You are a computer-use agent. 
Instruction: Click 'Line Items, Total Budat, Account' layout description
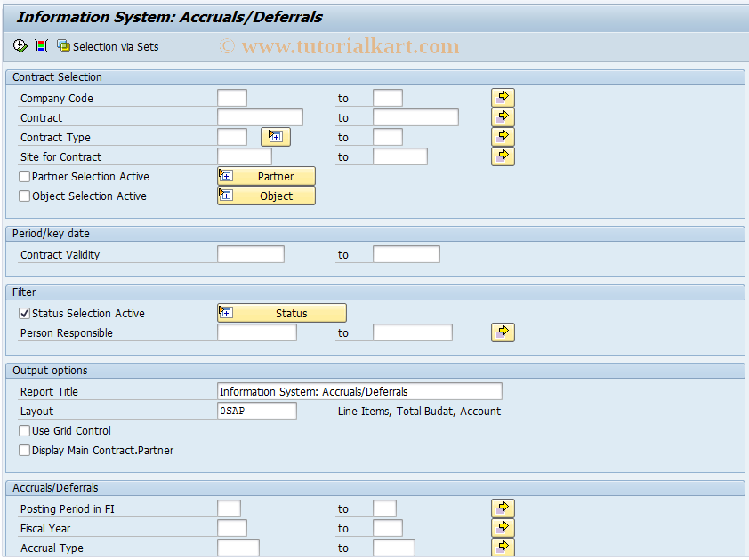click(419, 411)
